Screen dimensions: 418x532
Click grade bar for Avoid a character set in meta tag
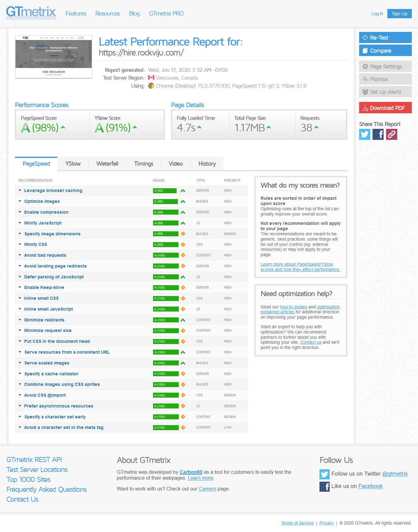[x=166, y=428]
